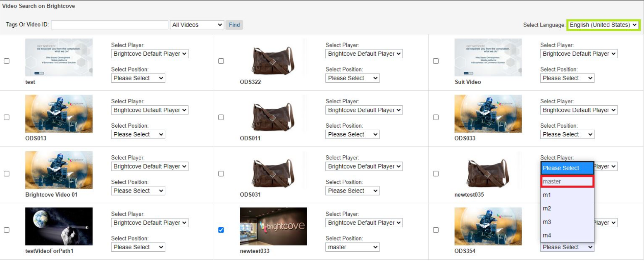Choose m2 from the open position list
Viewport: 644px width, 262px height.
click(x=567, y=209)
